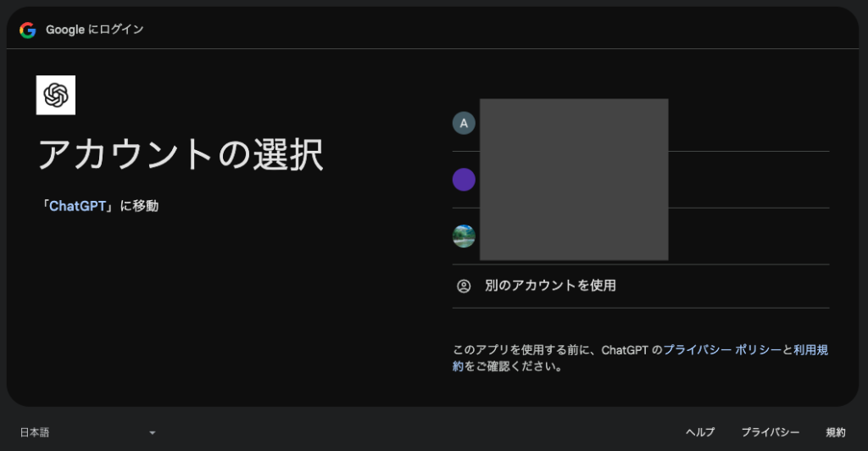Image resolution: width=868 pixels, height=451 pixels.
Task: Click the ChatGPT OpenAI logo icon
Action: click(56, 95)
